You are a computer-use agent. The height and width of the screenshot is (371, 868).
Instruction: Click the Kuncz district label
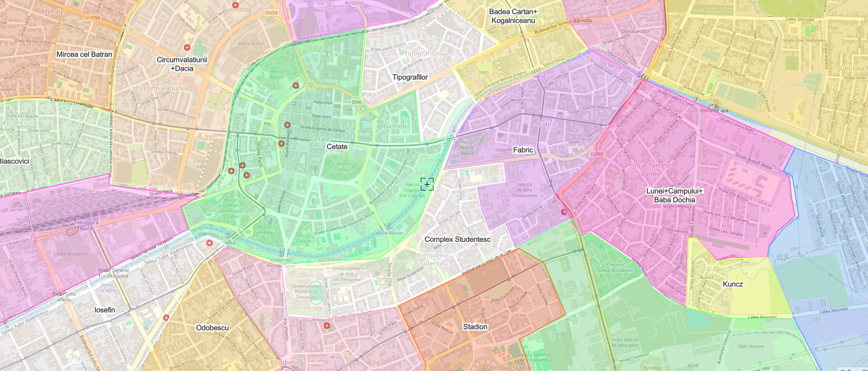(732, 284)
